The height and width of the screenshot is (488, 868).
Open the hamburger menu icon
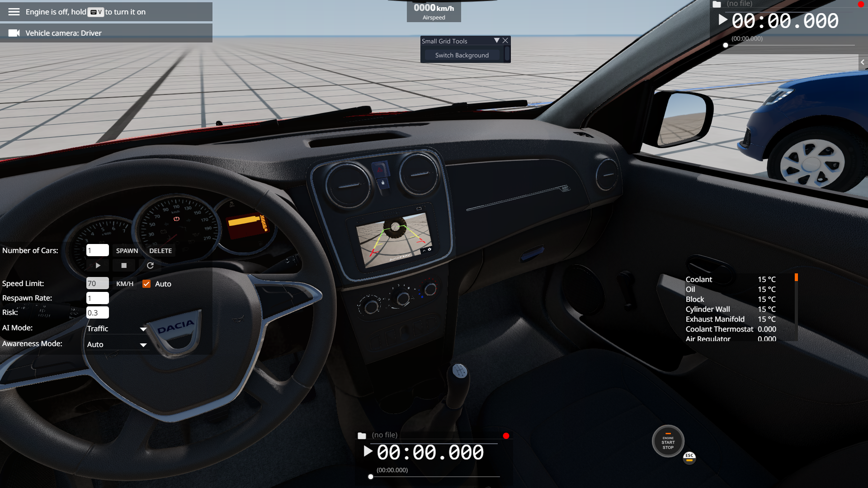(14, 12)
